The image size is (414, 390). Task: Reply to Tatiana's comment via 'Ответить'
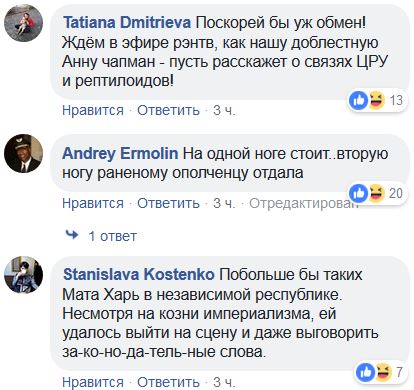tap(168, 110)
